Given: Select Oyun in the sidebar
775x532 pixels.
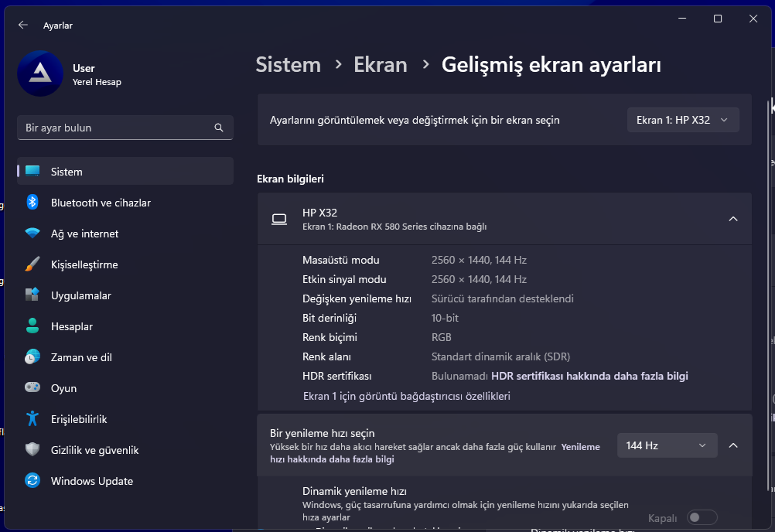Looking at the screenshot, I should point(125,387).
